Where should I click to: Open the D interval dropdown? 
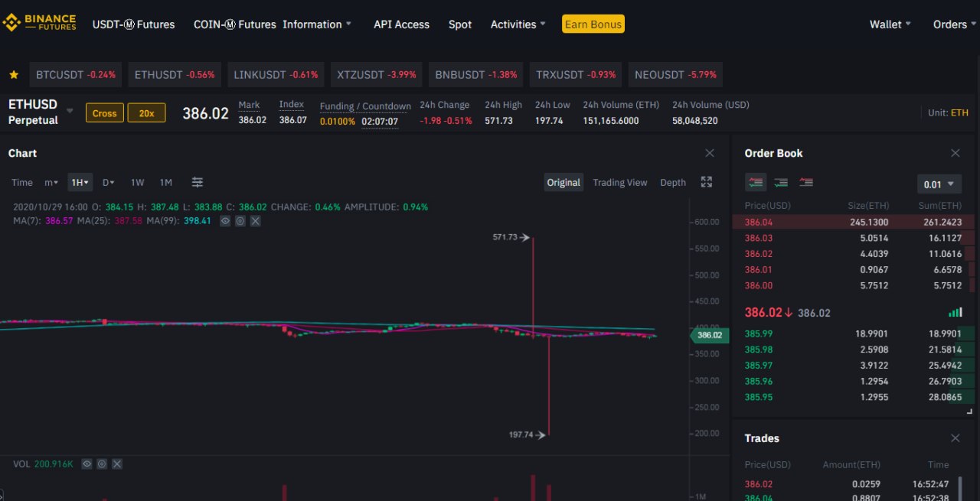(108, 182)
